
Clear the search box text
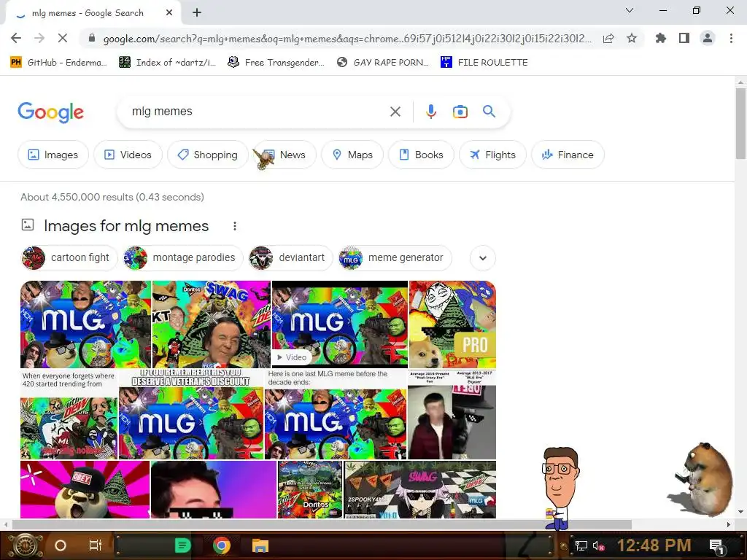coord(395,112)
